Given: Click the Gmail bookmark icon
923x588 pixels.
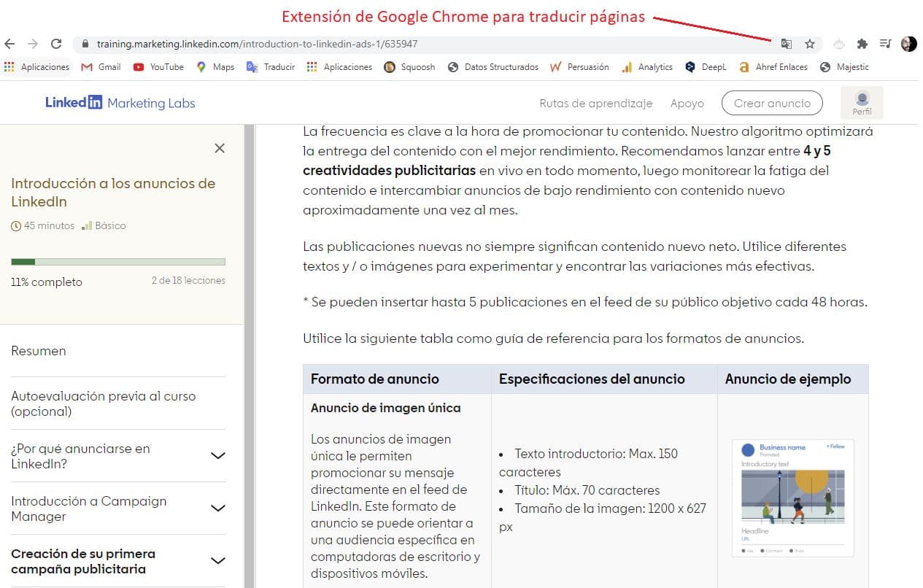Looking at the screenshot, I should point(87,66).
